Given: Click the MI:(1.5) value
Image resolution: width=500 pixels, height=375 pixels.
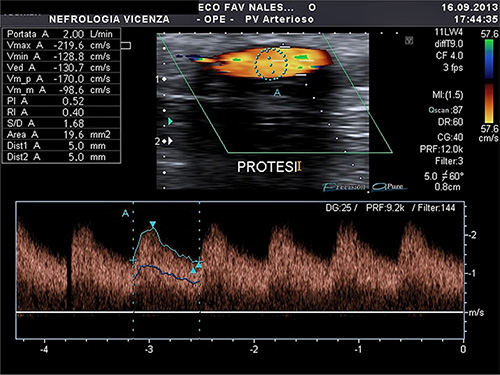Looking at the screenshot, I should click(x=448, y=95).
